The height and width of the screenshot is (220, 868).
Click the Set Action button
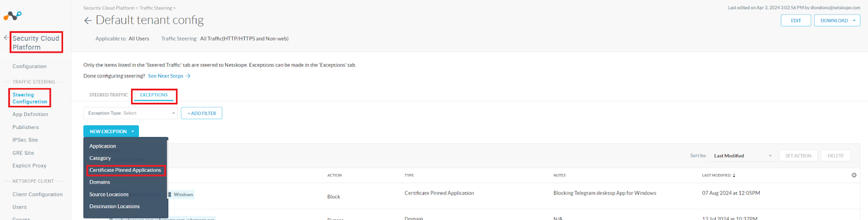[799, 156]
